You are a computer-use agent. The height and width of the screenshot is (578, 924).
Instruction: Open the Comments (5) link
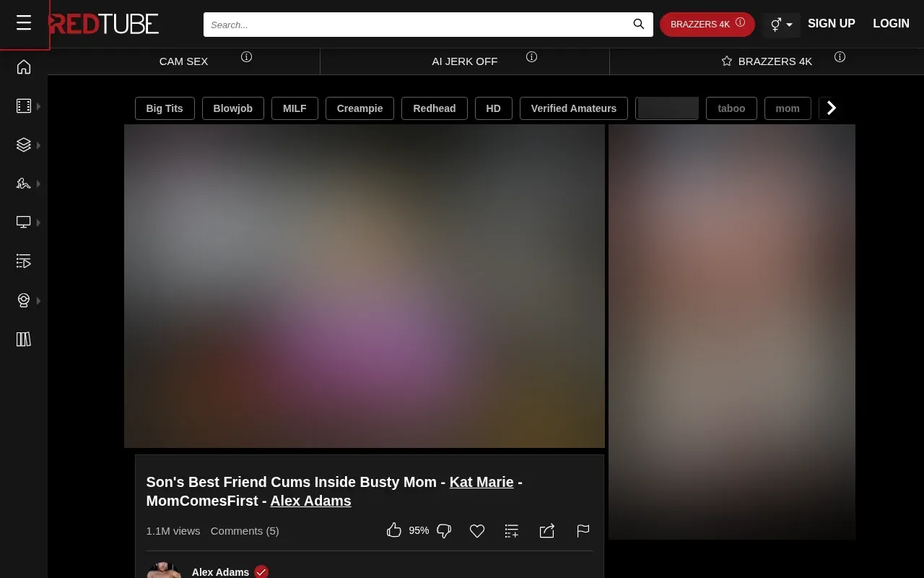click(245, 531)
